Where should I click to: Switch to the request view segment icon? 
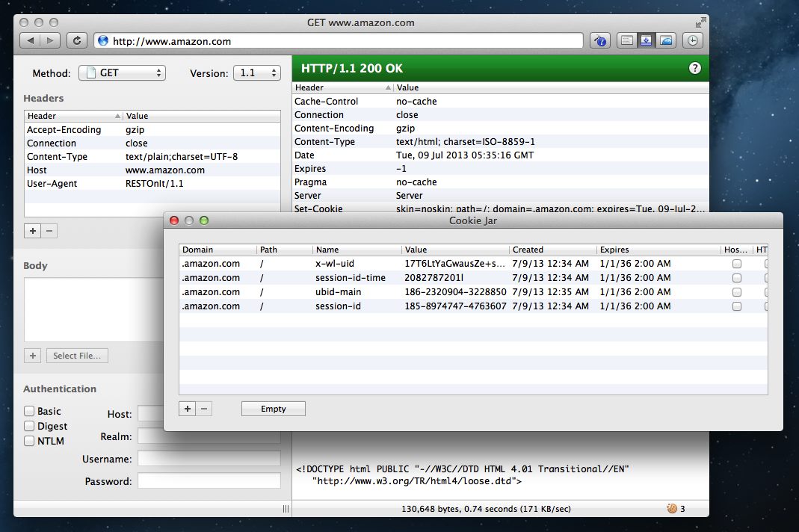(627, 41)
